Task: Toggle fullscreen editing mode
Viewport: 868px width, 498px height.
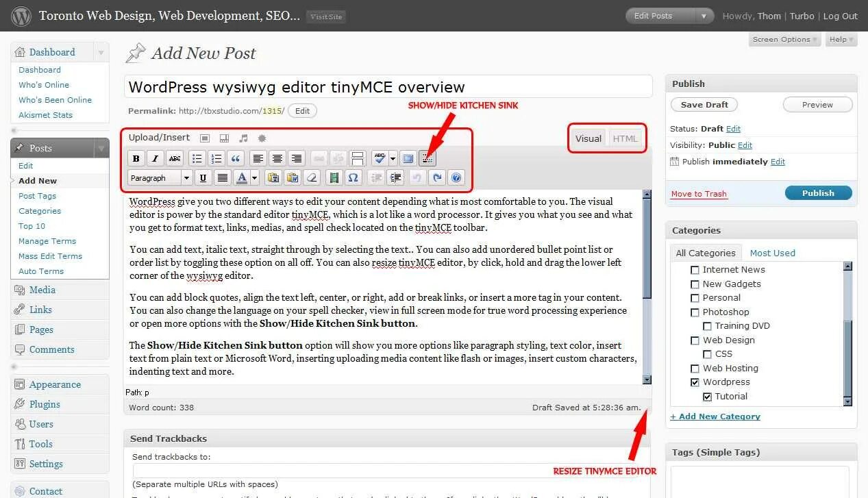Action: [x=408, y=158]
